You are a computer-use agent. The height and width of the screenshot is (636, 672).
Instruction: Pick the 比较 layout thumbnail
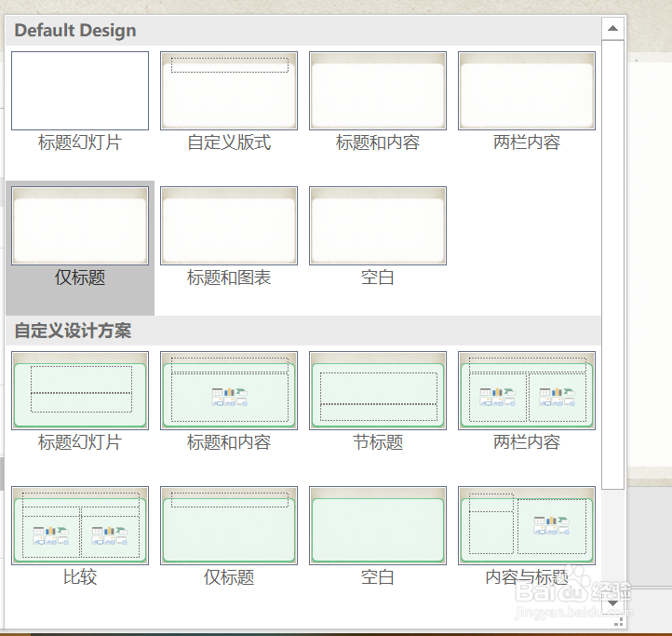[x=80, y=525]
